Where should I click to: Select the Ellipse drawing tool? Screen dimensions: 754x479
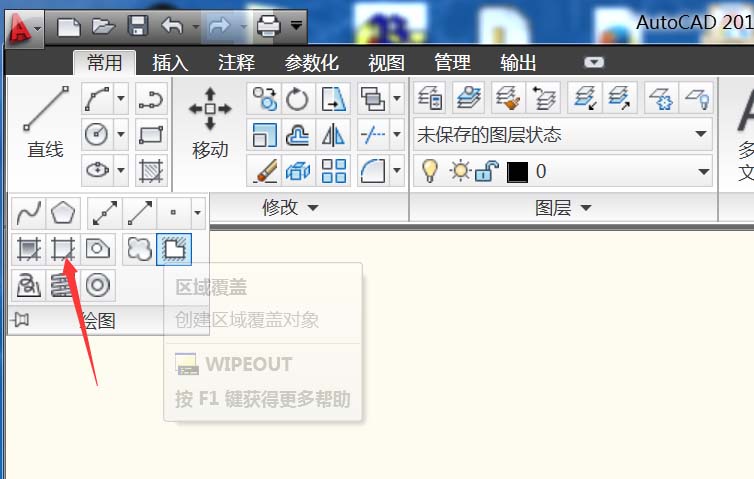pos(97,170)
